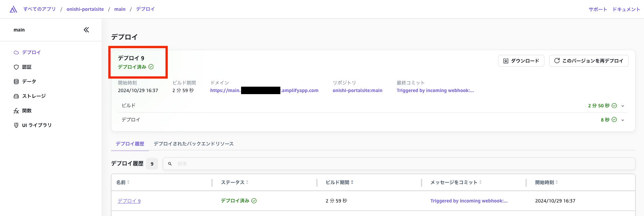Click the shield icon for 認証
Viewport: 644px width, 216px height.
pos(16,67)
